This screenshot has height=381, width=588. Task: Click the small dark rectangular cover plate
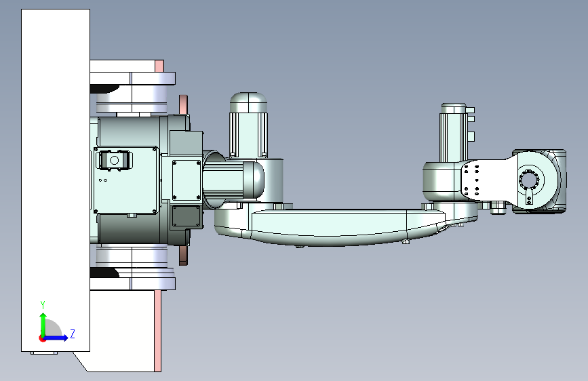click(186, 217)
